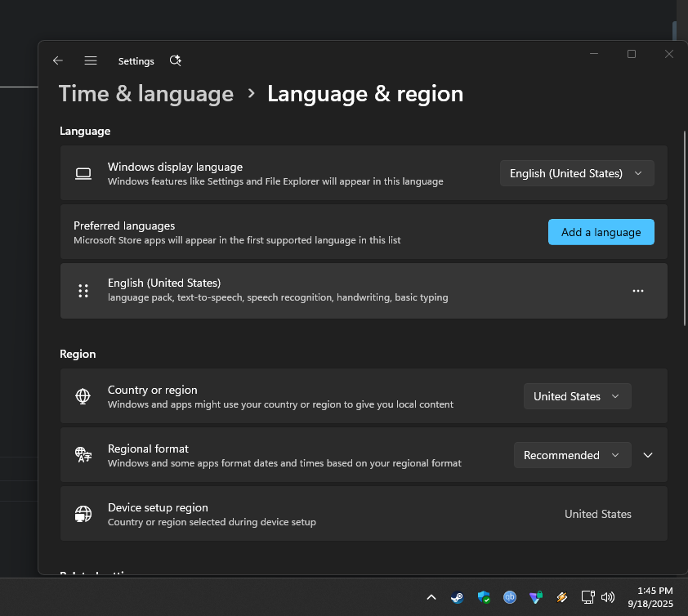Maximize the Settings window

click(x=632, y=54)
